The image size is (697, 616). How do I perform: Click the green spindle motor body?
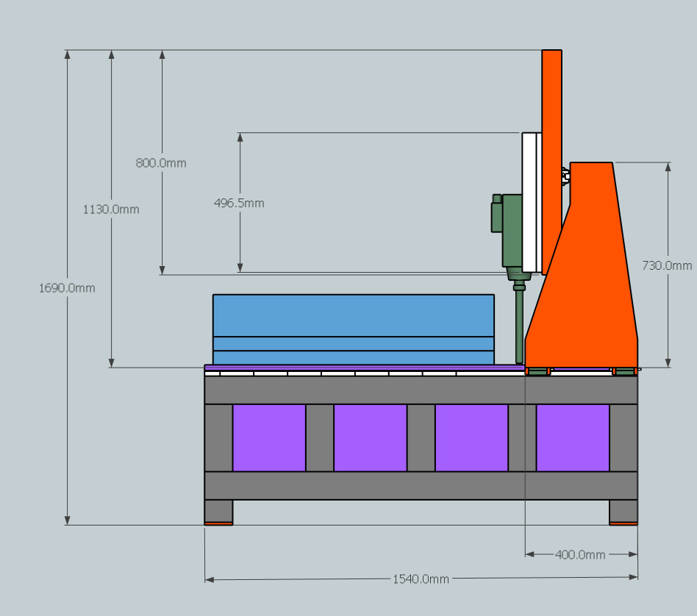512,229
